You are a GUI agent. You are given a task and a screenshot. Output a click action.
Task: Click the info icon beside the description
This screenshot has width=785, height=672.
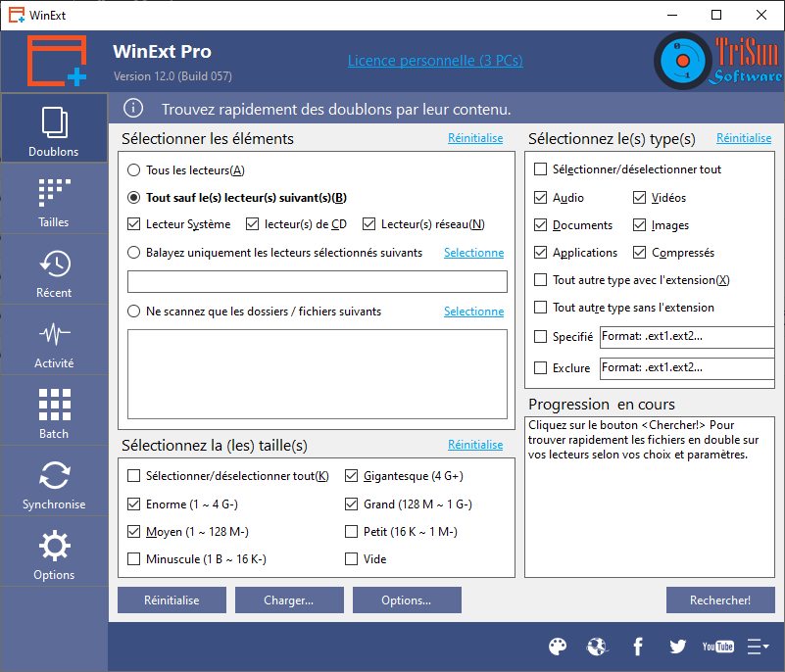(x=133, y=109)
